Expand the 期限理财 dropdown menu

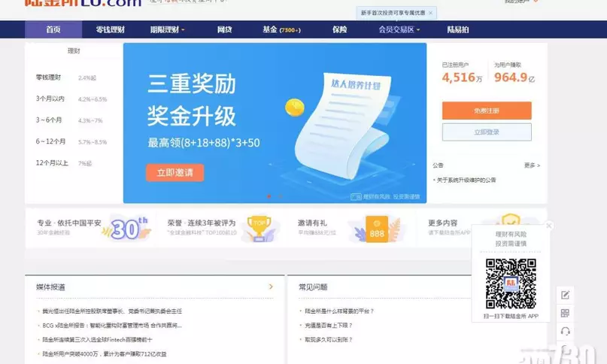[167, 29]
